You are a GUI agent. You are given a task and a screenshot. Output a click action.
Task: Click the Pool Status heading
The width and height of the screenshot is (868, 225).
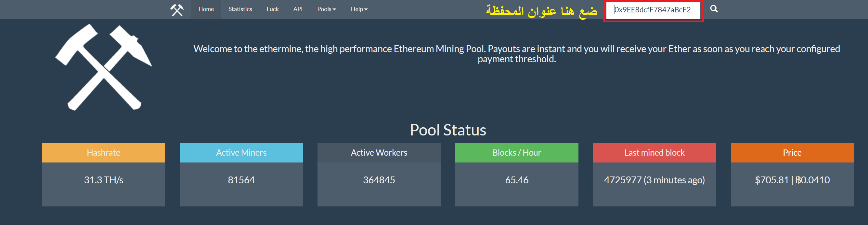[448, 130]
